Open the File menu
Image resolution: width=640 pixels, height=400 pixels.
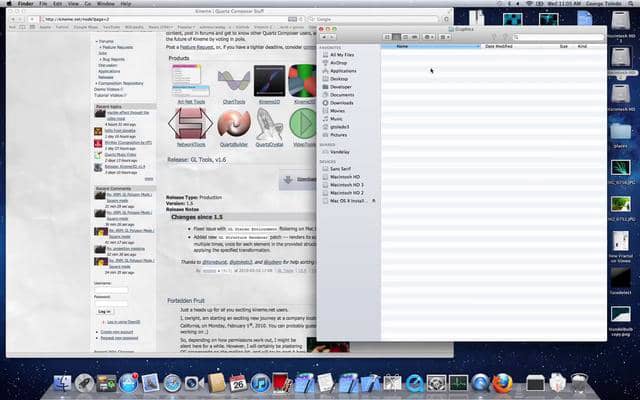click(43, 4)
